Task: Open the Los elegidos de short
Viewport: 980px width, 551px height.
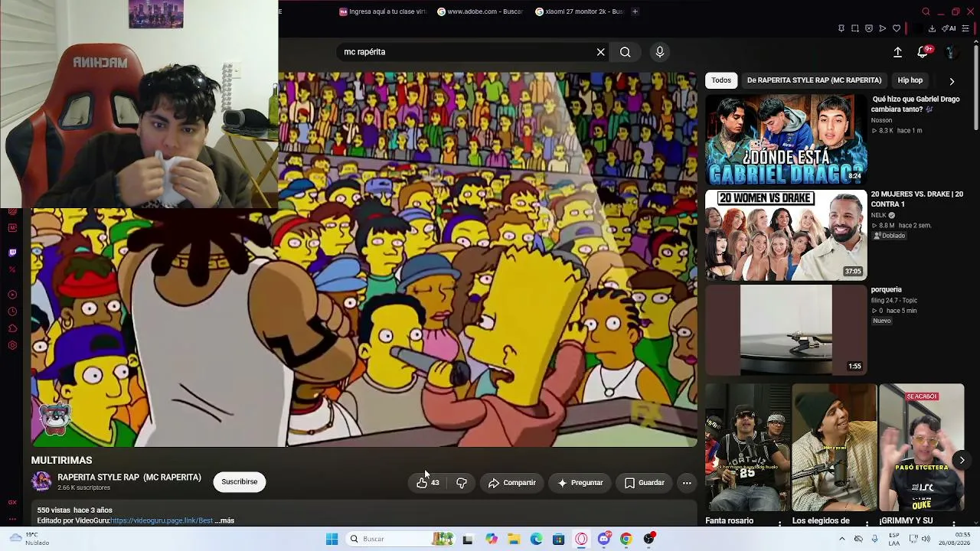Action: coord(834,448)
